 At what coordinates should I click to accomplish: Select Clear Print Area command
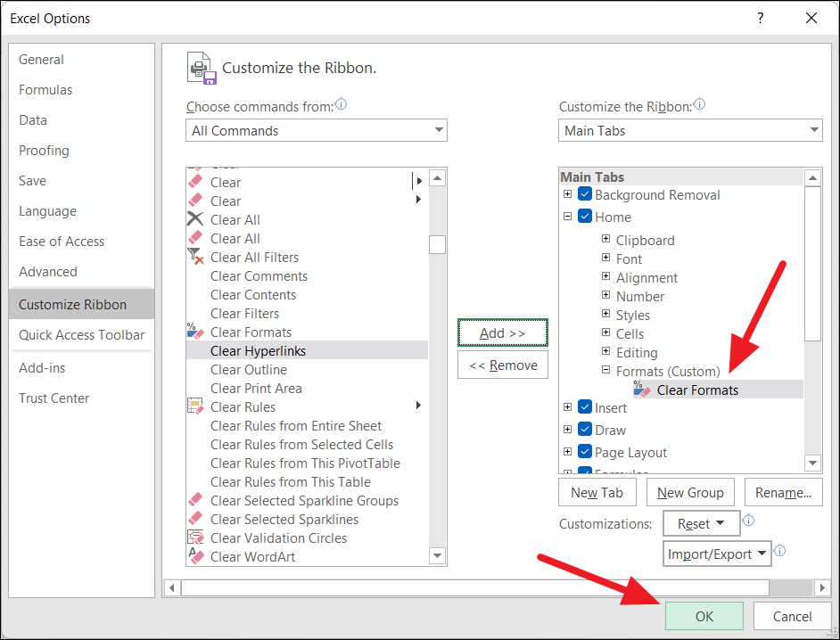click(x=307, y=388)
